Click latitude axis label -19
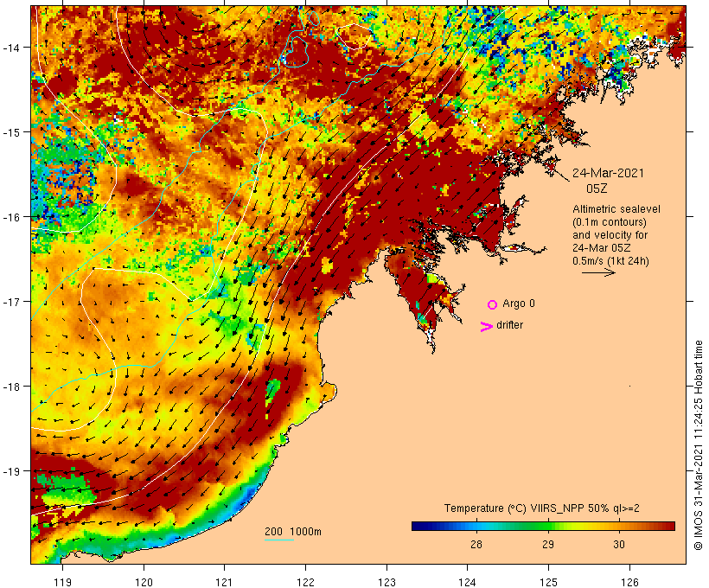 pyautogui.click(x=10, y=471)
